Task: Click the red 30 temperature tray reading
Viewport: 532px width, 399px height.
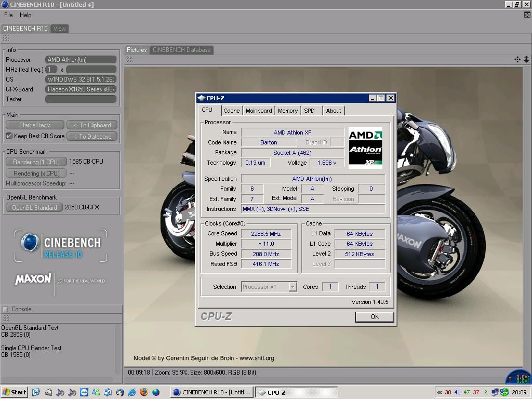Action: click(448, 393)
